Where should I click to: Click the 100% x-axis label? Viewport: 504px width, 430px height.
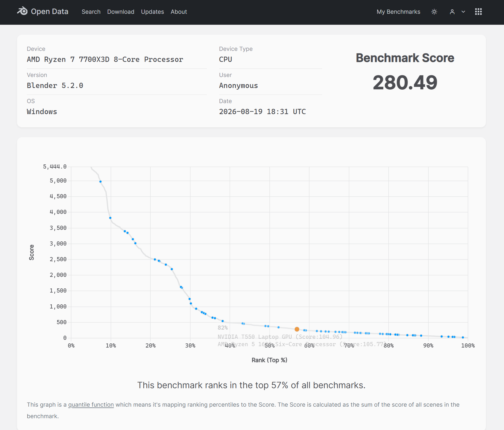pyautogui.click(x=468, y=346)
